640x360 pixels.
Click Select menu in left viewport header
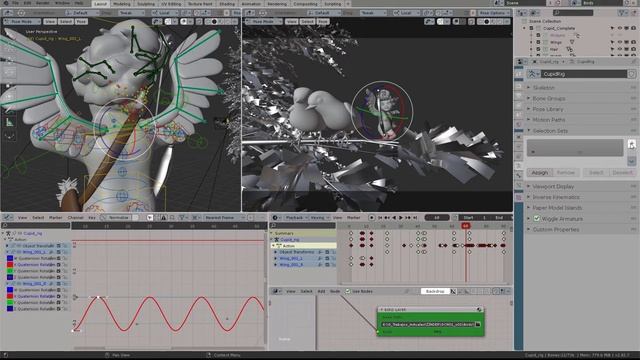point(65,21)
